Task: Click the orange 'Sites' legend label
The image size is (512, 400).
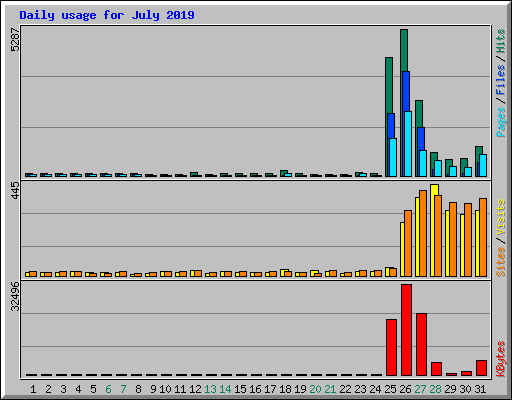Action: tap(501, 262)
